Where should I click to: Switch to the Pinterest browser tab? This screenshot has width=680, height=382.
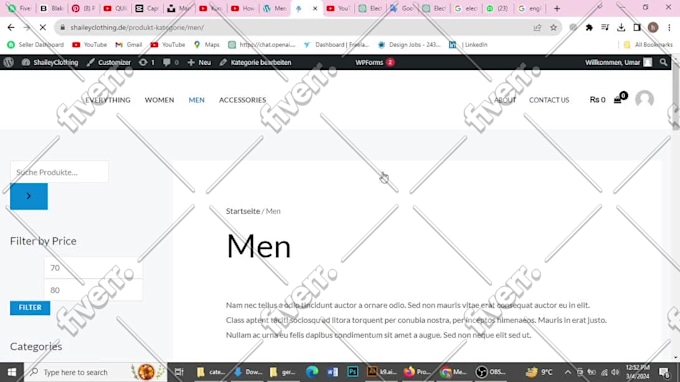[x=83, y=8]
